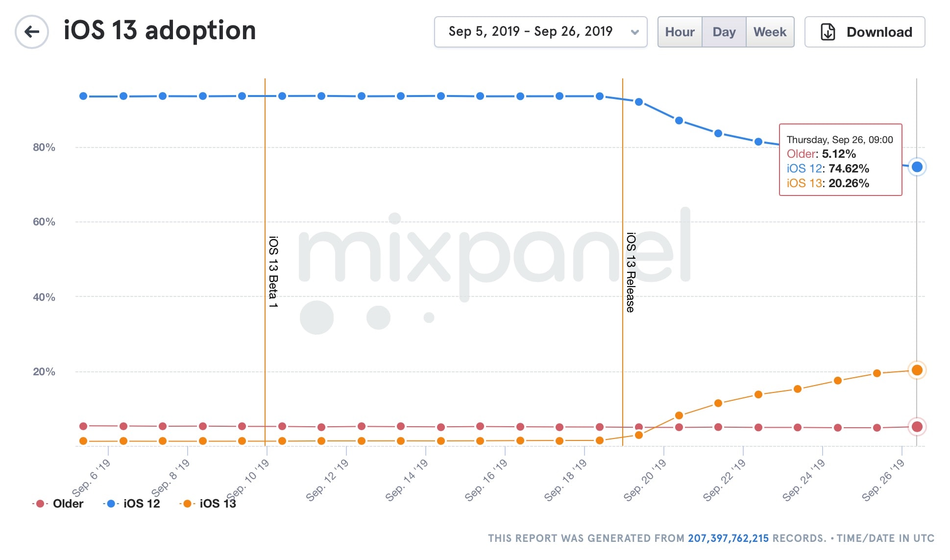This screenshot has height=560, width=950.
Task: Select the Day granularity tab
Action: [724, 32]
